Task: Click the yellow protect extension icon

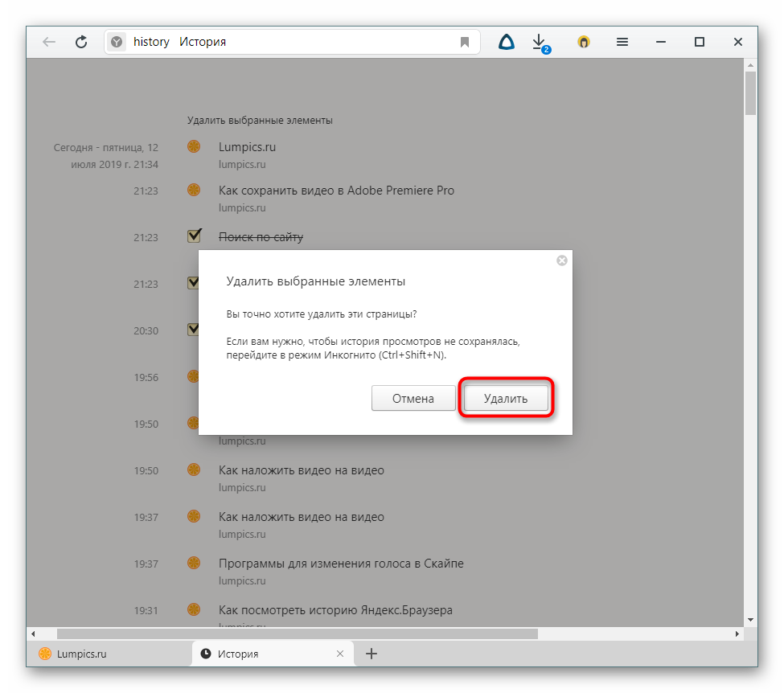Action: point(583,42)
